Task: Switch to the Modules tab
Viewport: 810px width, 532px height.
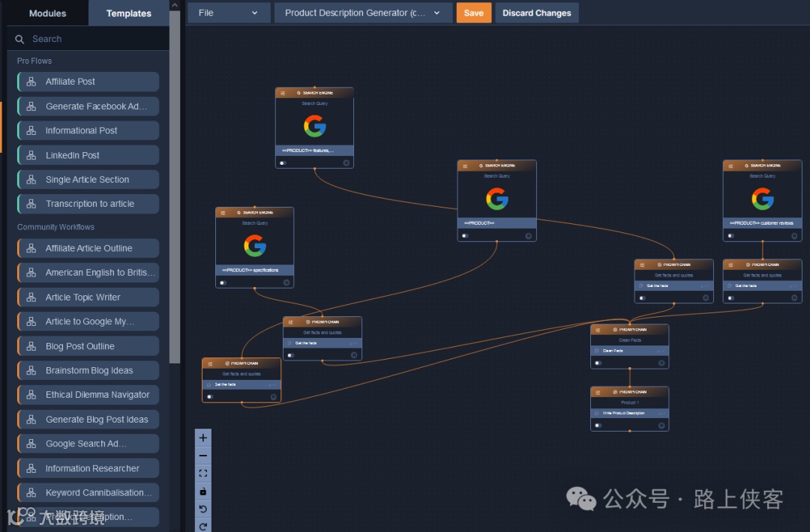Action: [x=47, y=13]
